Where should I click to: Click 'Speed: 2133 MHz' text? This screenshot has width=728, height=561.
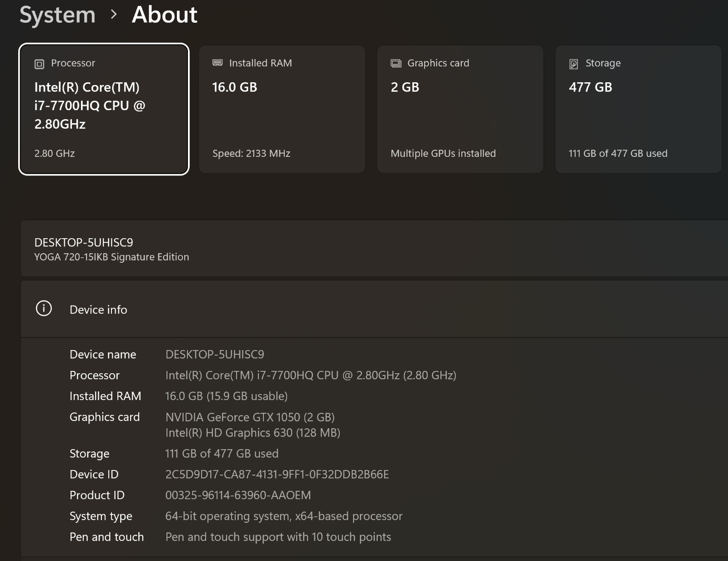click(x=251, y=153)
